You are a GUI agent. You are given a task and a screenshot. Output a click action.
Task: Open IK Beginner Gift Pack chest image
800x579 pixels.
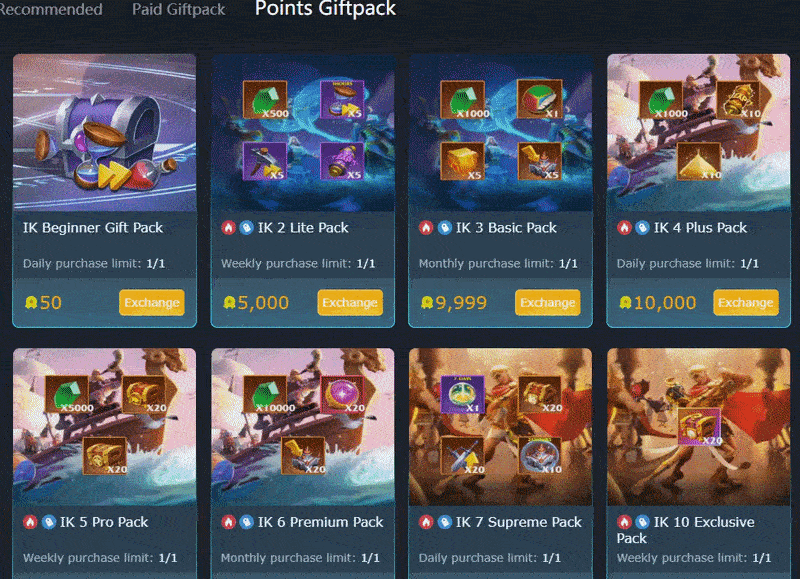click(105, 133)
